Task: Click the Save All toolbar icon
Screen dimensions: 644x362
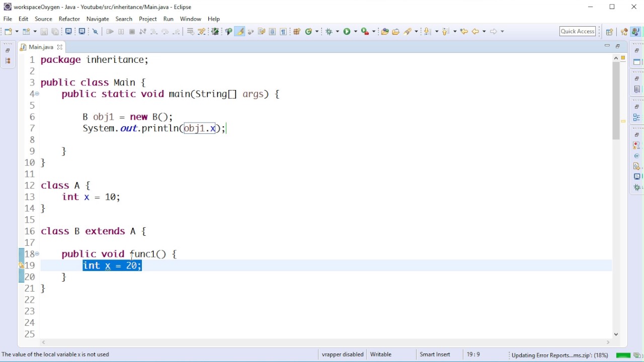Action: 55,31
